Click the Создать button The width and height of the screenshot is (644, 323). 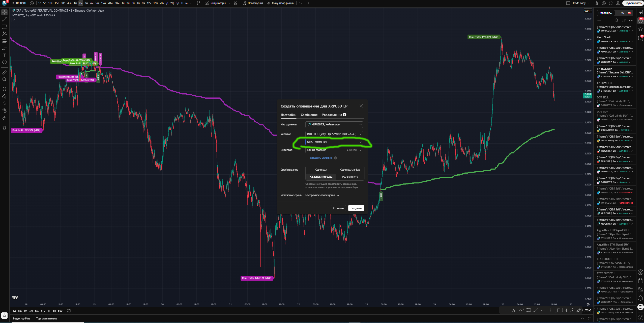tap(356, 208)
